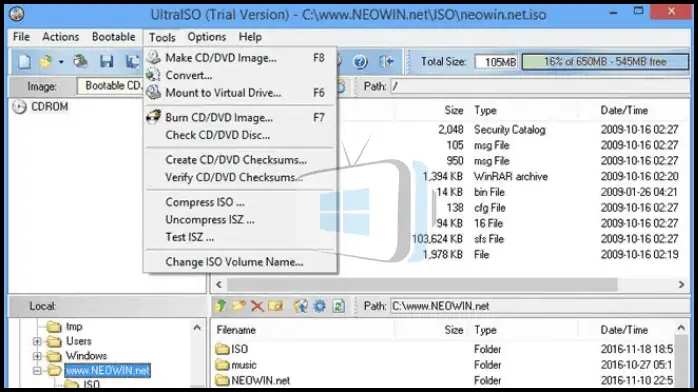Choose Compress ISO ... entry

240,202
